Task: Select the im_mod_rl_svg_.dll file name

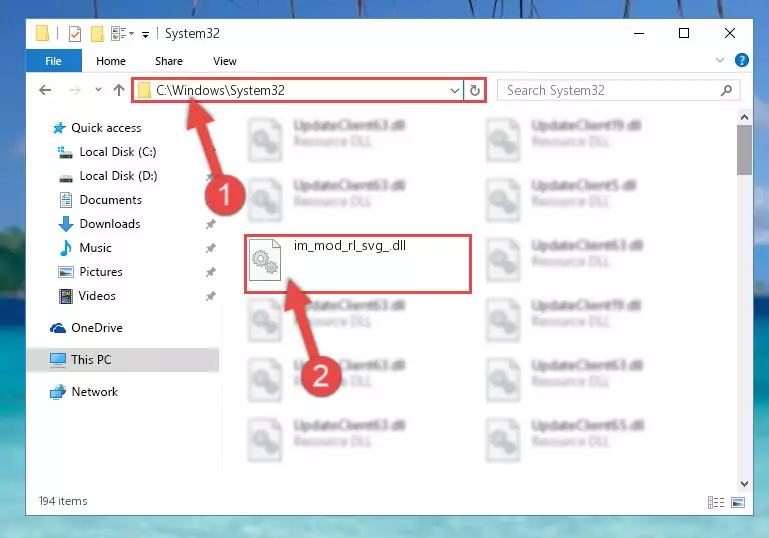Action: click(350, 246)
